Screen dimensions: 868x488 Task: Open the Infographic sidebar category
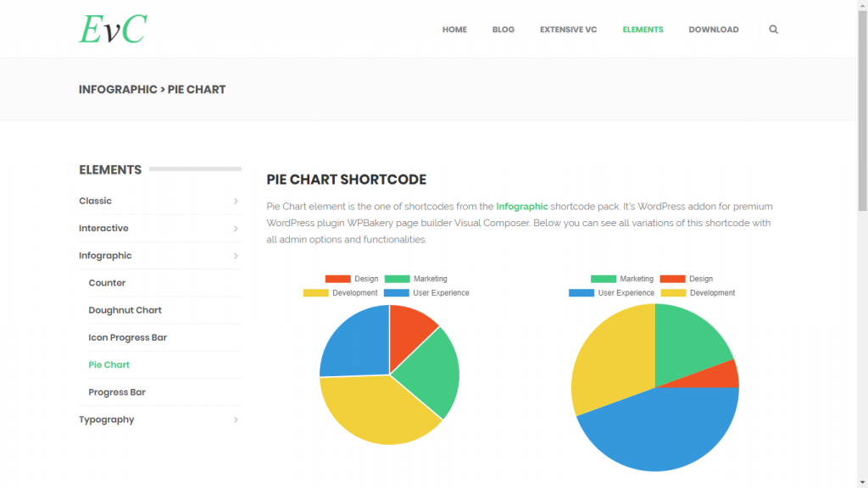pos(105,256)
